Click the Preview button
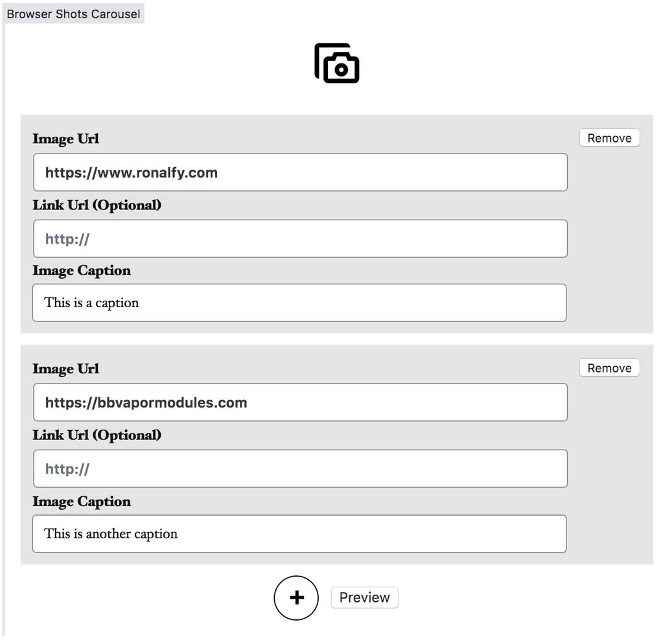The width and height of the screenshot is (661, 644). coord(364,597)
